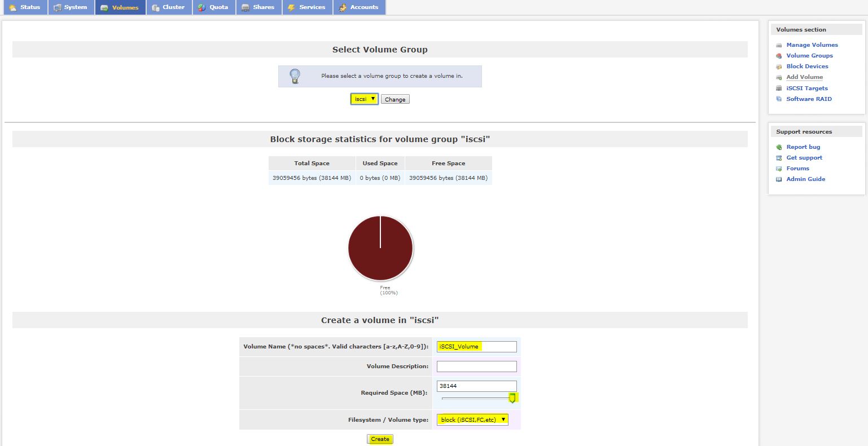
Task: Click the Admin Guide book icon
Action: tap(779, 179)
